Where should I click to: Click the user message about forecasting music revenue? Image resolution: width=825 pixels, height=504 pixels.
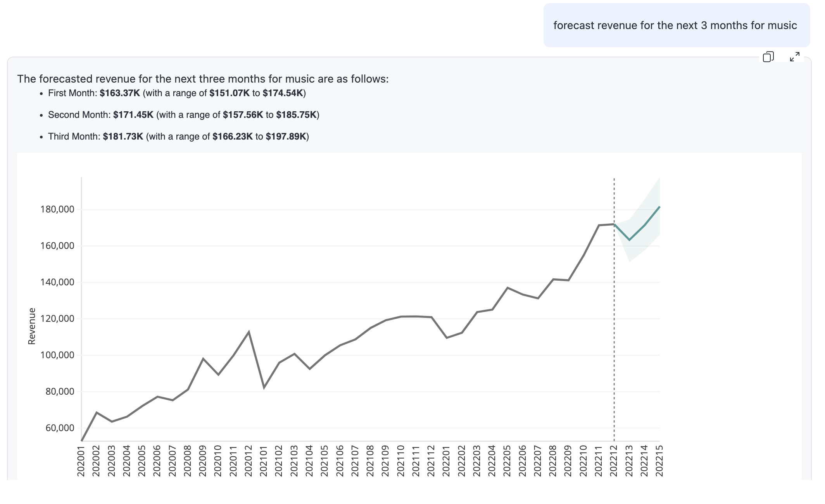point(675,26)
